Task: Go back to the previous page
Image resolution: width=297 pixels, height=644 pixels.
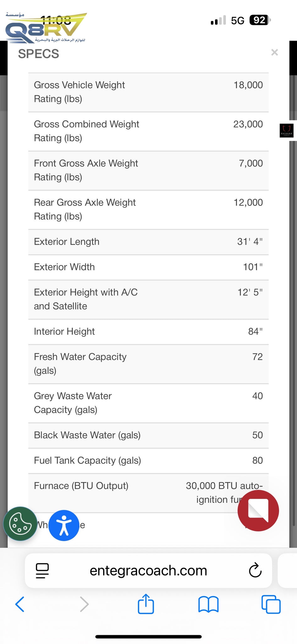Action: [20, 604]
